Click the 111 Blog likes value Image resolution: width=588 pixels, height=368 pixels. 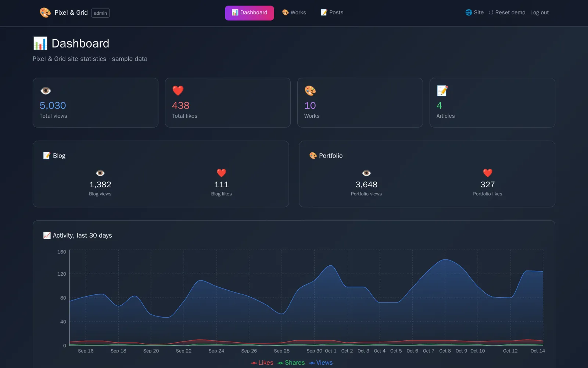pyautogui.click(x=222, y=185)
